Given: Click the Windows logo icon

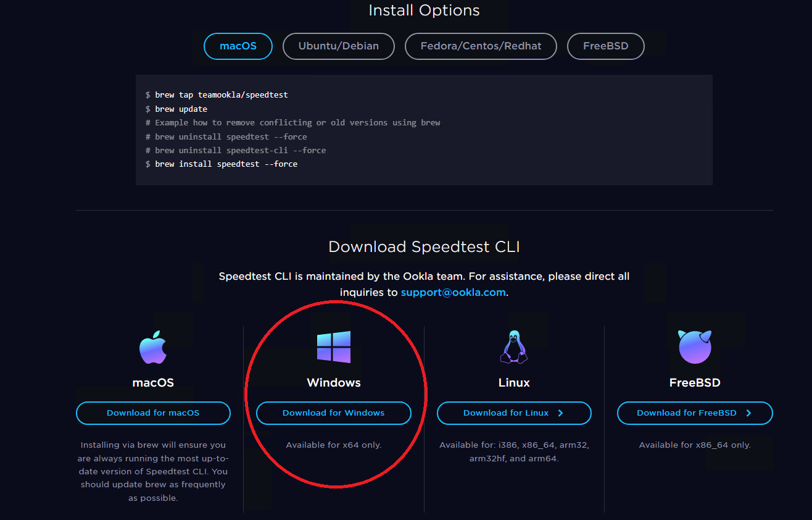Looking at the screenshot, I should point(334,347).
